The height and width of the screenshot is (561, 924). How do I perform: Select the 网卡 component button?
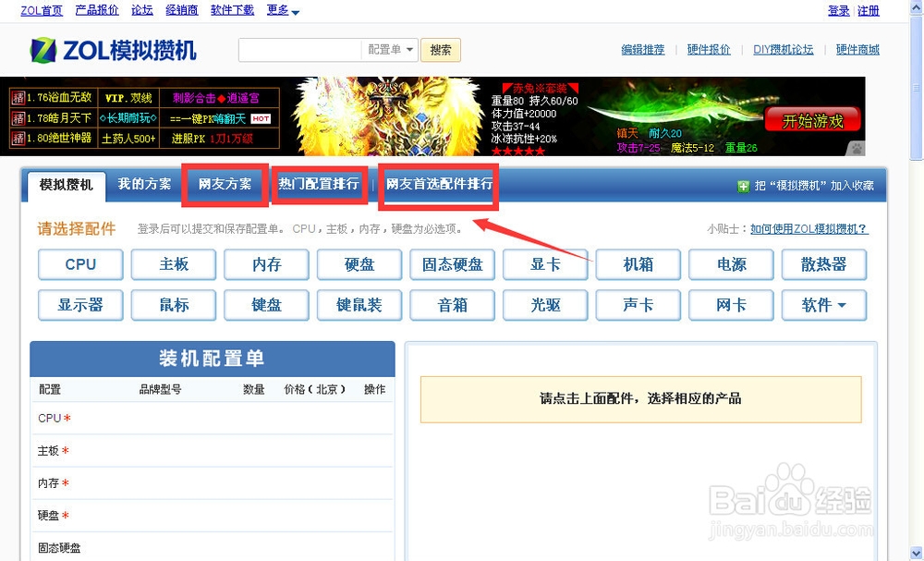click(731, 305)
